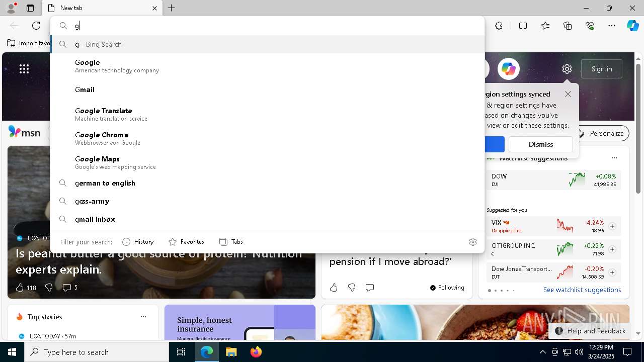This screenshot has height=362, width=644.
Task: Choose the Google suggestion
Action: tap(267, 66)
